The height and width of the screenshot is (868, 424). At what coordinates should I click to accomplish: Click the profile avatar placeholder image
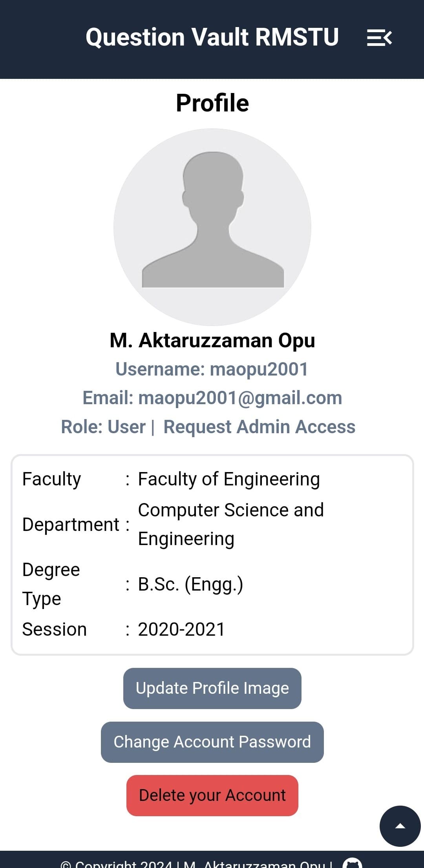click(x=212, y=227)
